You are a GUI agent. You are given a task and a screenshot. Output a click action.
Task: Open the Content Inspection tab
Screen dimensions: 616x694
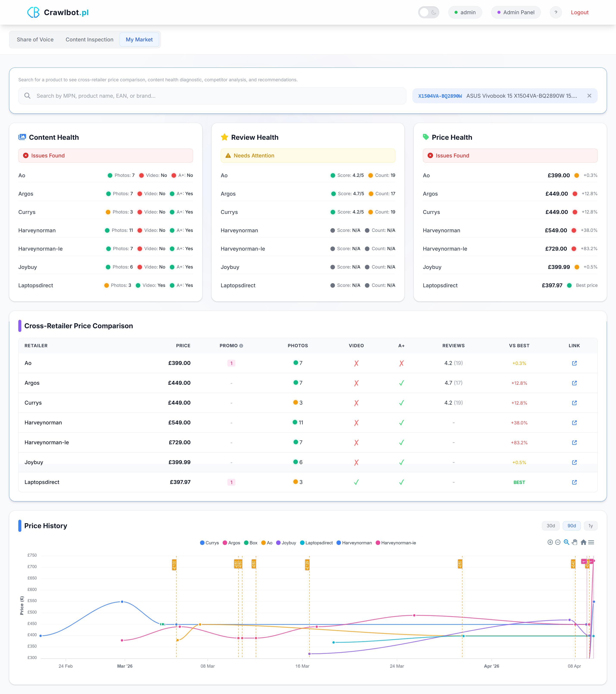click(89, 40)
